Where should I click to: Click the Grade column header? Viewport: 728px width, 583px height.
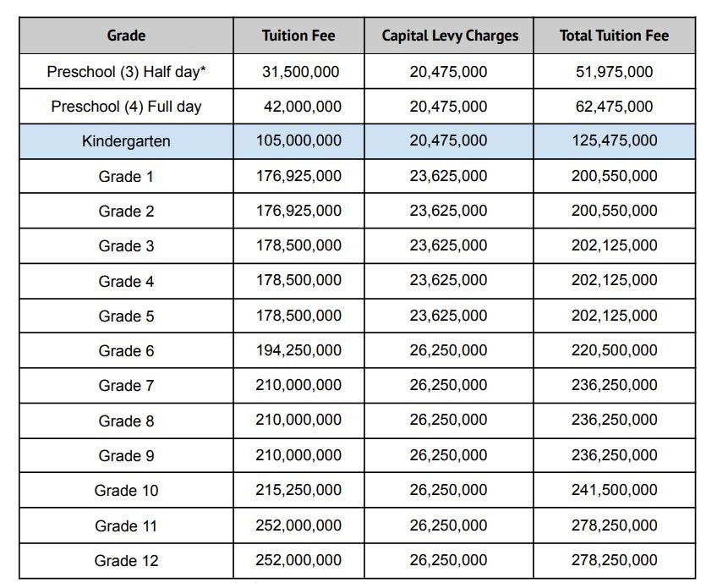tap(126, 36)
